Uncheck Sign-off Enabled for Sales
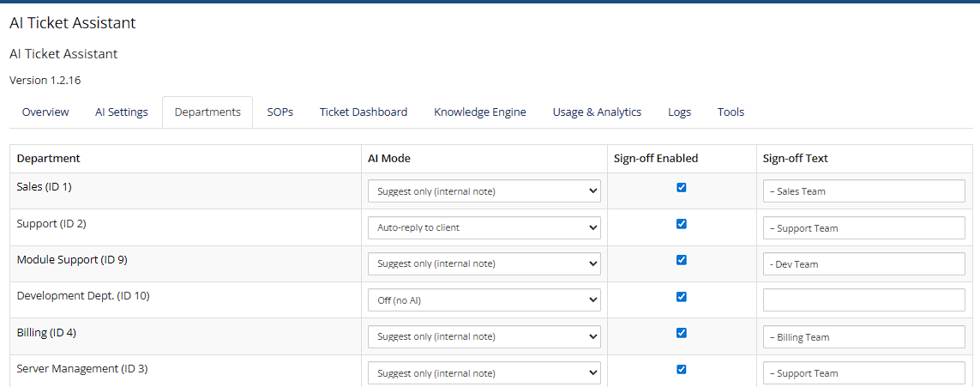980x387 pixels. 682,188
